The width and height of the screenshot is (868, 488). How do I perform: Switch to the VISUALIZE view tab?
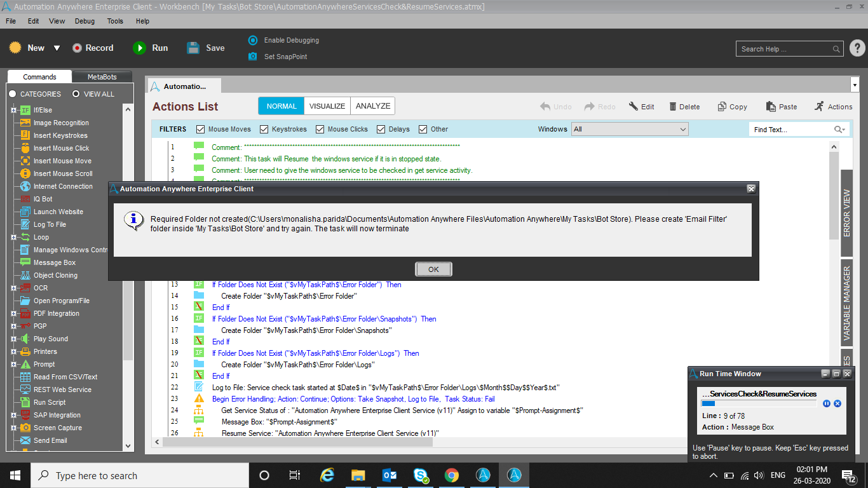coord(327,106)
